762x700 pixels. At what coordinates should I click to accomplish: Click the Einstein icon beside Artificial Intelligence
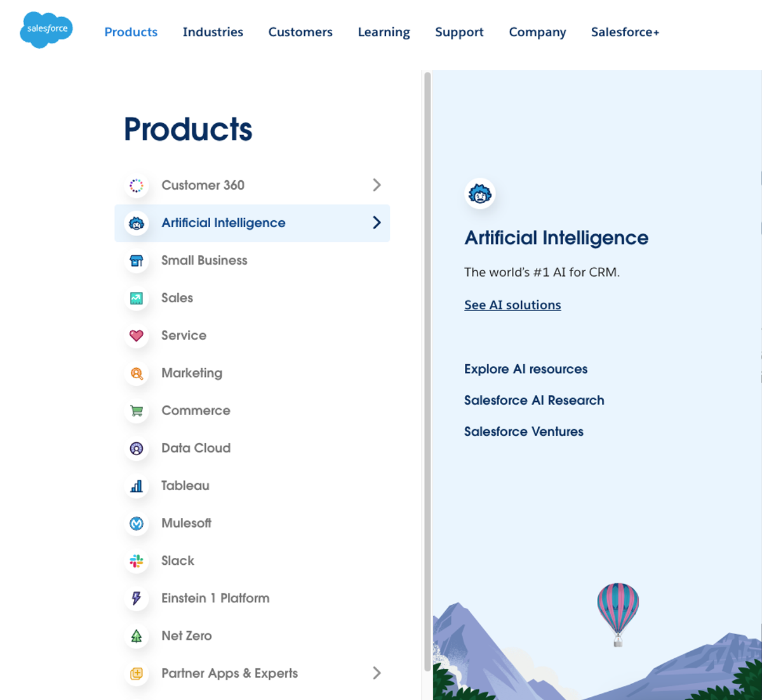[x=137, y=223]
